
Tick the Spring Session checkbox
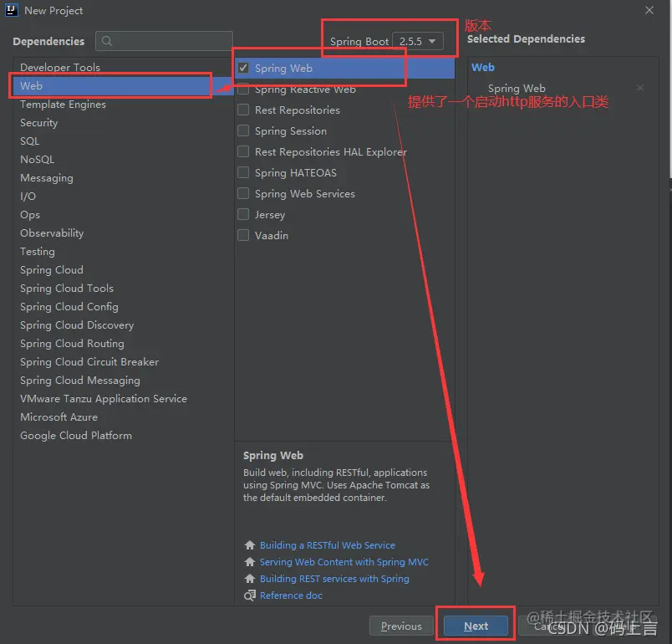[x=243, y=130]
